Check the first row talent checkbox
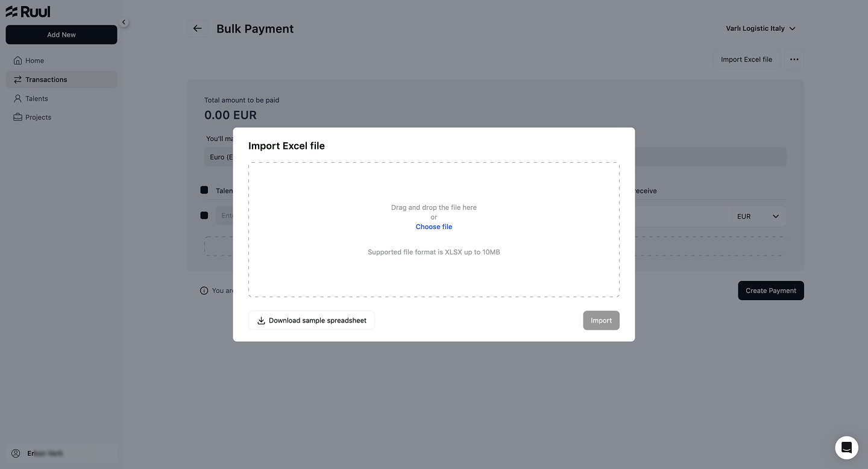 [x=204, y=215]
